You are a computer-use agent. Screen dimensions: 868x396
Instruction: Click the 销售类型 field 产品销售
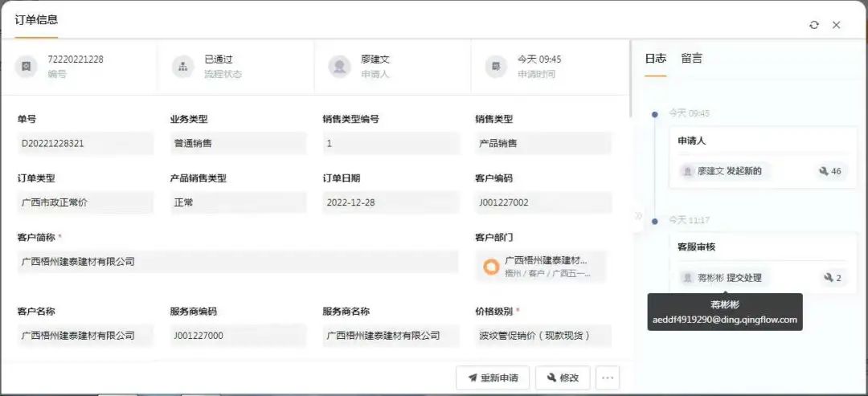point(543,143)
